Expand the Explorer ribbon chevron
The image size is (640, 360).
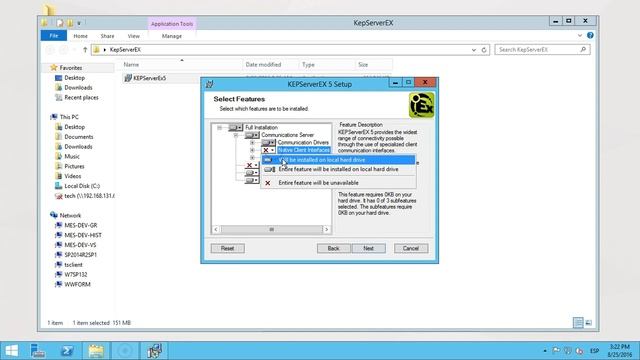coord(580,36)
